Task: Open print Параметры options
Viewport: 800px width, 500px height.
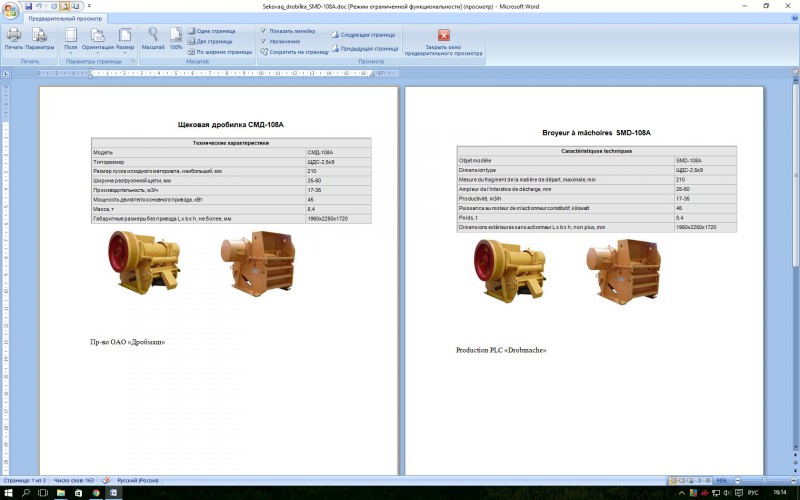Action: click(x=39, y=39)
